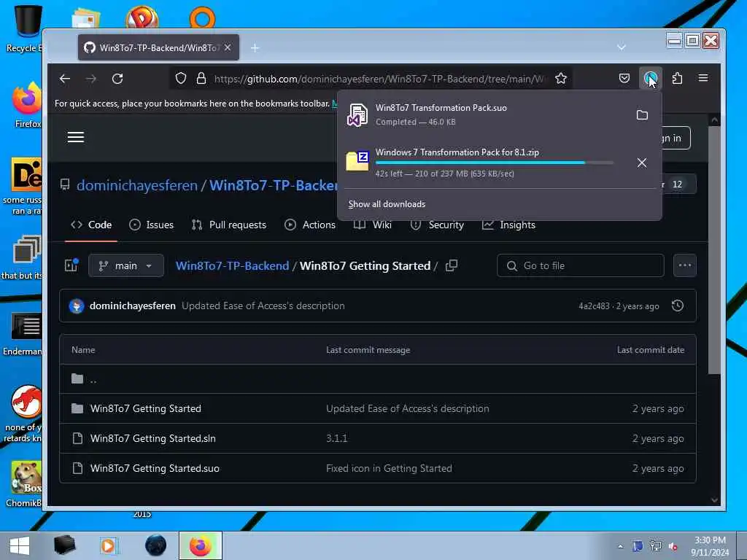Reload the GitHub page
Screen dimensions: 747x560
(117, 79)
